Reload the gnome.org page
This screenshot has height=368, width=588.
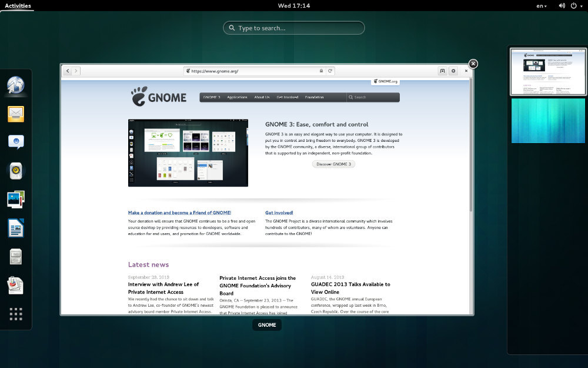pyautogui.click(x=330, y=71)
